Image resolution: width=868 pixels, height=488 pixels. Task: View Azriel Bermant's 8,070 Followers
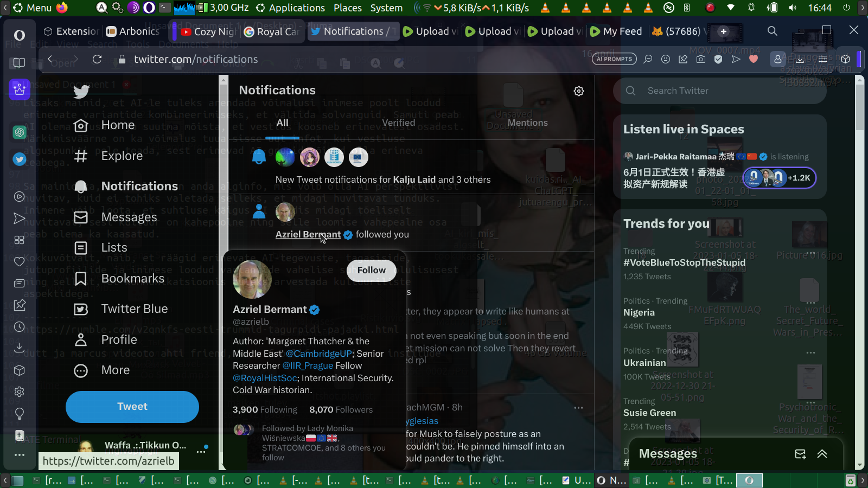[x=341, y=410]
